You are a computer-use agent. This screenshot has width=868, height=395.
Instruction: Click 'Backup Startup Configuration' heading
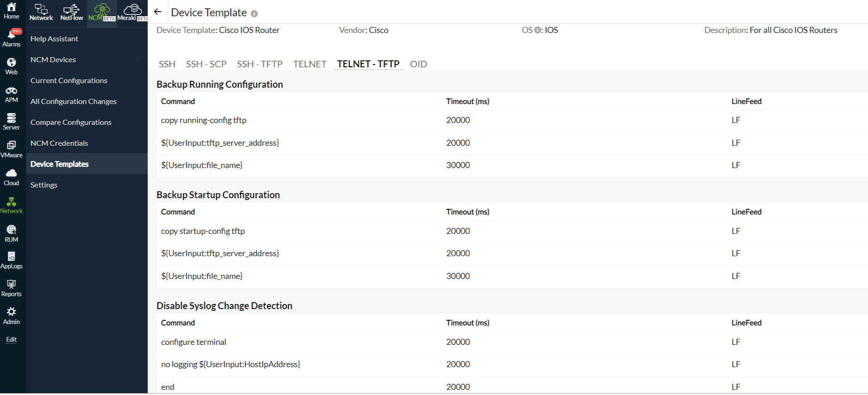coord(218,195)
